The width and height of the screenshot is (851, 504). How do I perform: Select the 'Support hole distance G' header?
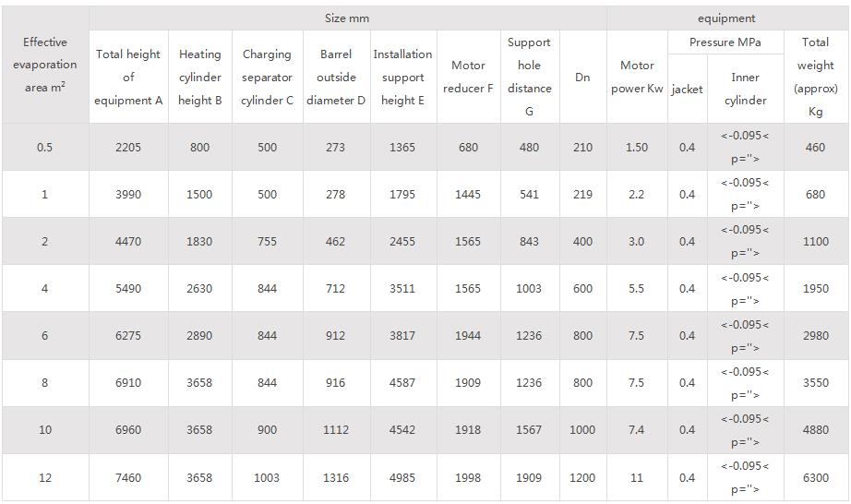[x=529, y=78]
